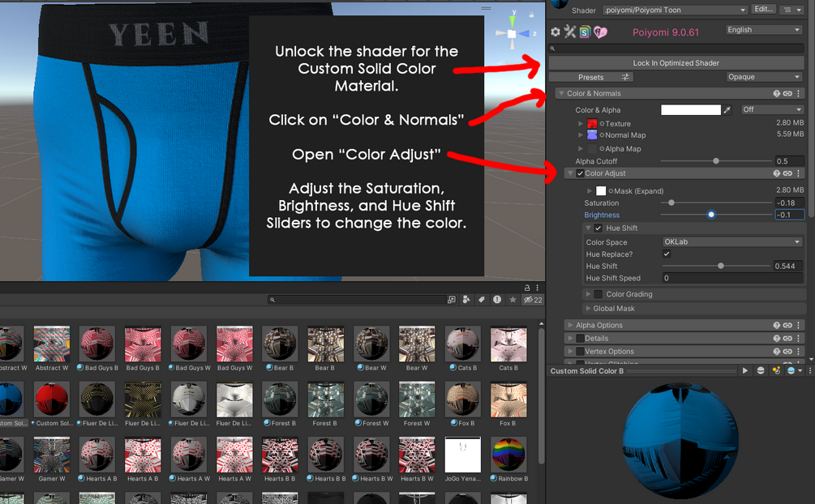The height and width of the screenshot is (504, 815).
Task: Click the favorites star icon
Action: (513, 300)
